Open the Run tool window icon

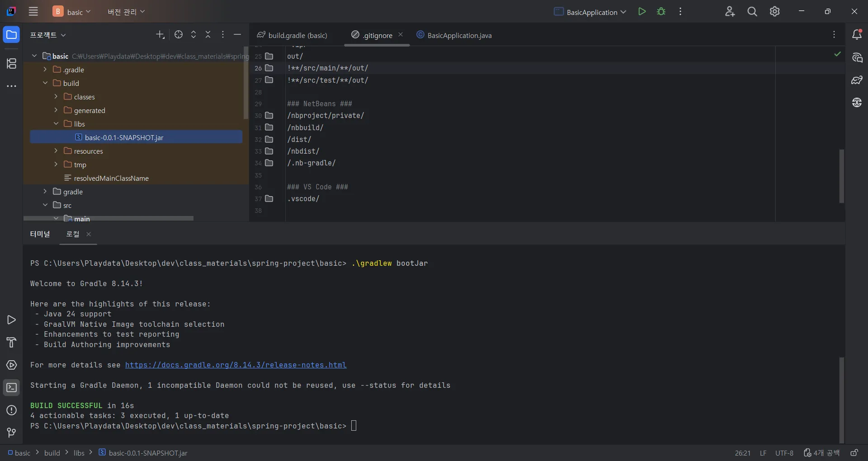click(x=11, y=320)
